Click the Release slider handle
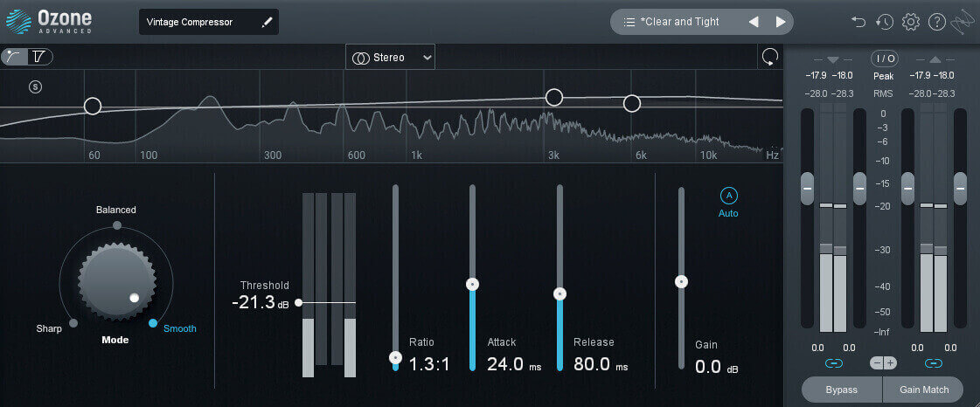This screenshot has width=980, height=407. (560, 294)
